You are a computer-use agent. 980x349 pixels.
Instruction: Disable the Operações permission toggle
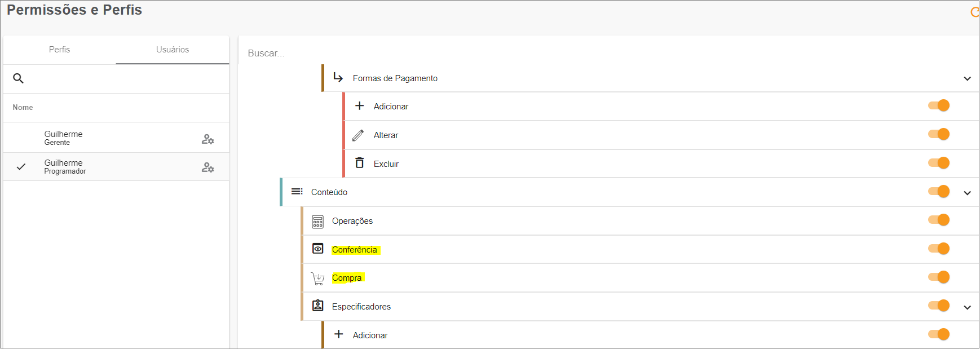pos(939,220)
